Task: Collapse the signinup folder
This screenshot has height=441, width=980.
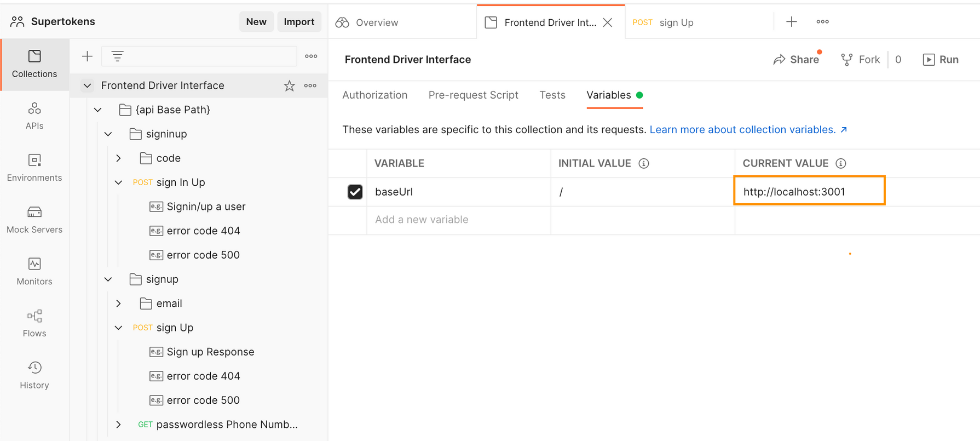Action: click(108, 134)
